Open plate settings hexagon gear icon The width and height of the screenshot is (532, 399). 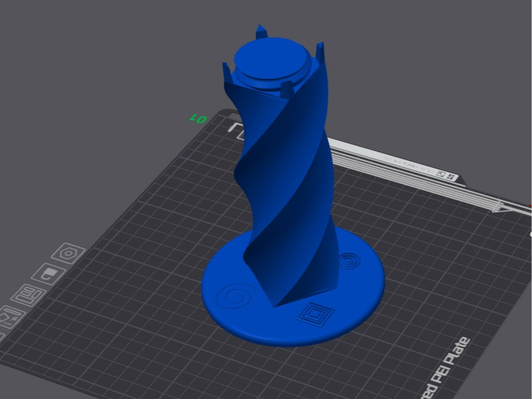pyautogui.click(x=69, y=253)
